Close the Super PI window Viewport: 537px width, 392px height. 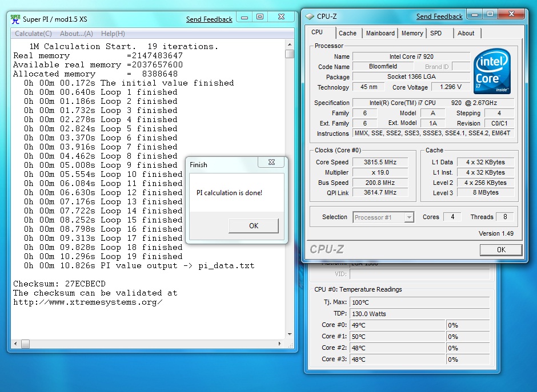click(x=281, y=17)
